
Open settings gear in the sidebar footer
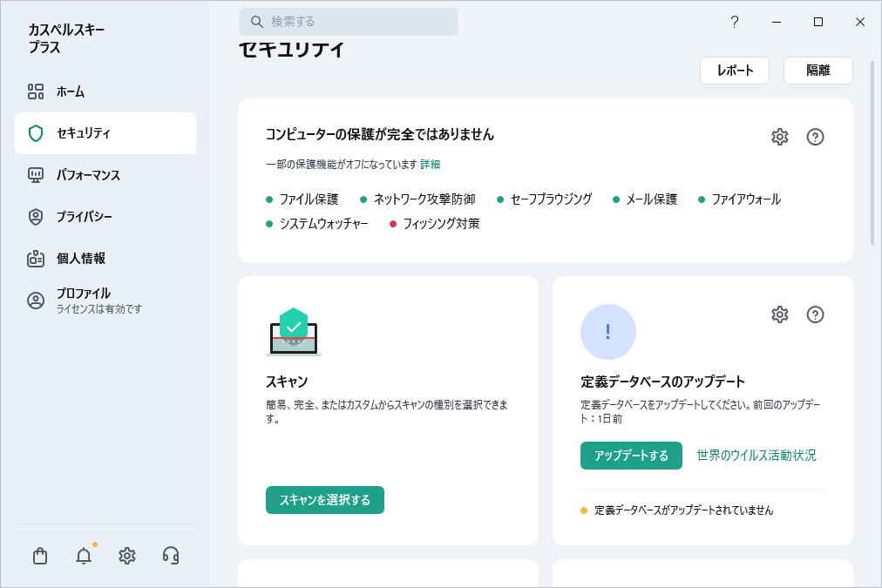coord(127,556)
